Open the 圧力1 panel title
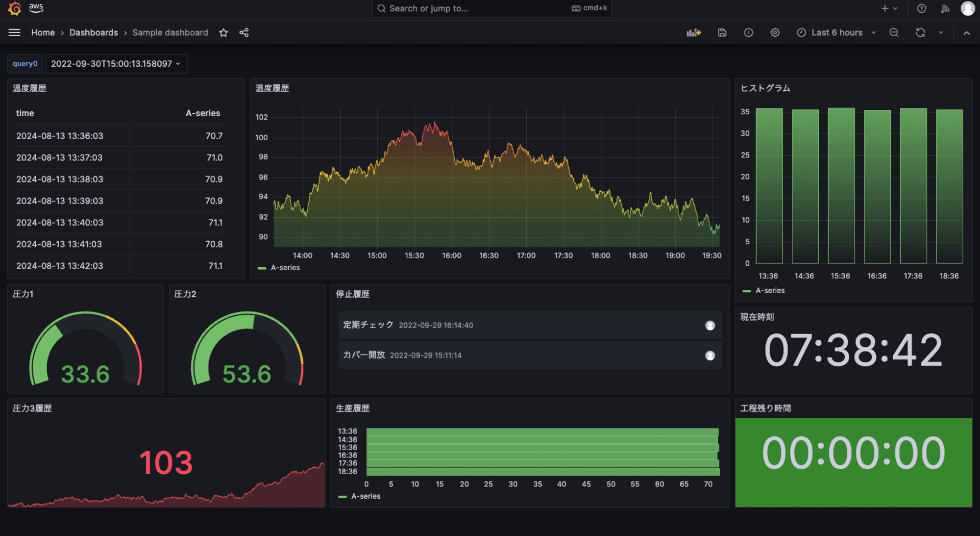This screenshot has width=980, height=536. pos(23,294)
